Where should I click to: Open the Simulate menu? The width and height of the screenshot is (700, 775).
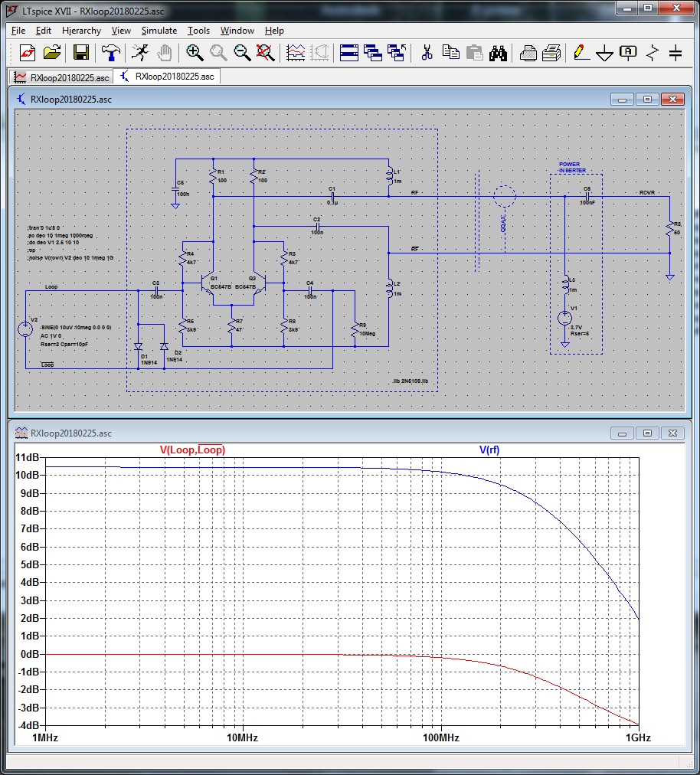tap(159, 31)
